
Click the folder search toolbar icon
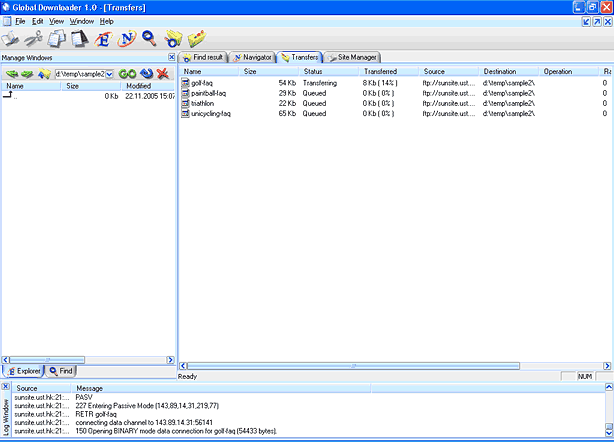[x=173, y=39]
